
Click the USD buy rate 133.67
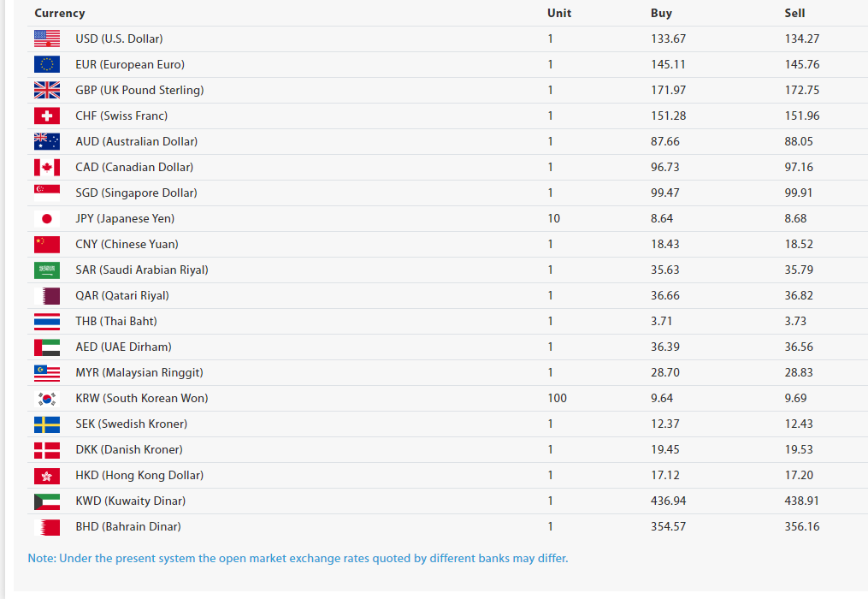click(x=668, y=39)
